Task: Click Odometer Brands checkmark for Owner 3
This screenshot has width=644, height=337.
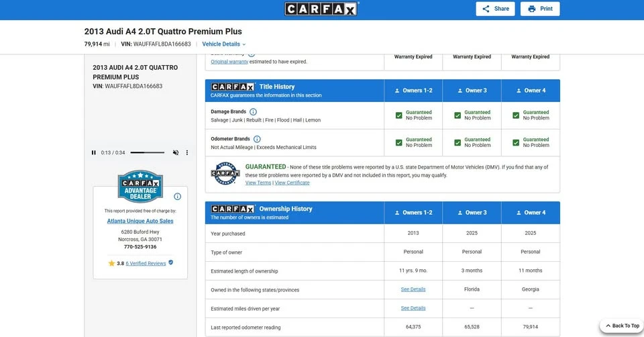Action: pyautogui.click(x=458, y=142)
